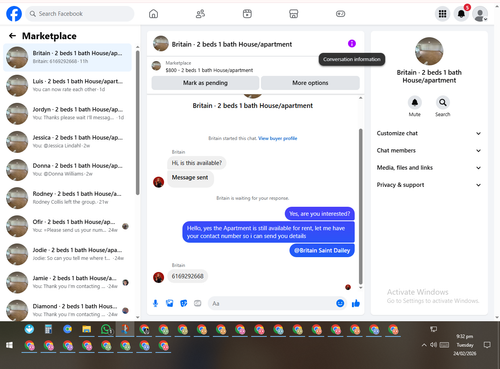Click the microphone voice clip icon
The image size is (500, 369).
[155, 303]
